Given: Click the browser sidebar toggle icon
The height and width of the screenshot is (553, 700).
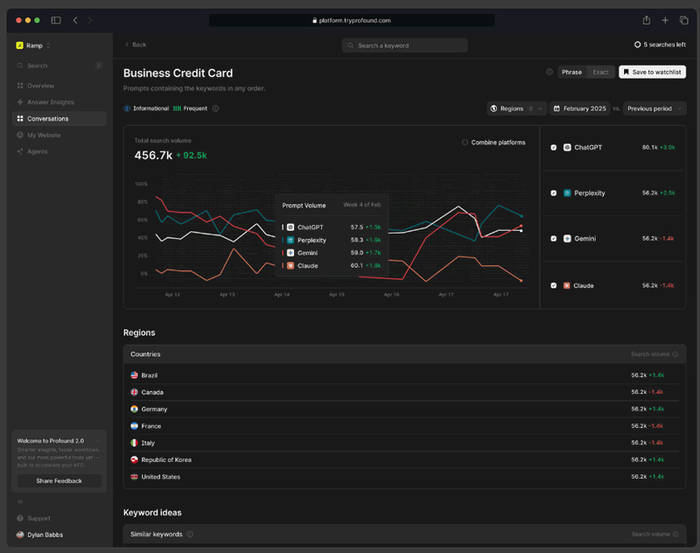Looking at the screenshot, I should tap(56, 20).
